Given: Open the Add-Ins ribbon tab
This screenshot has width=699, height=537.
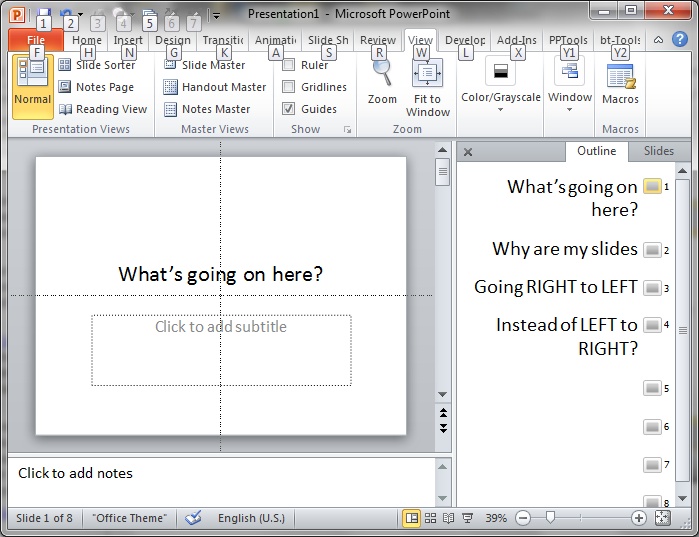Looking at the screenshot, I should pyautogui.click(x=517, y=40).
